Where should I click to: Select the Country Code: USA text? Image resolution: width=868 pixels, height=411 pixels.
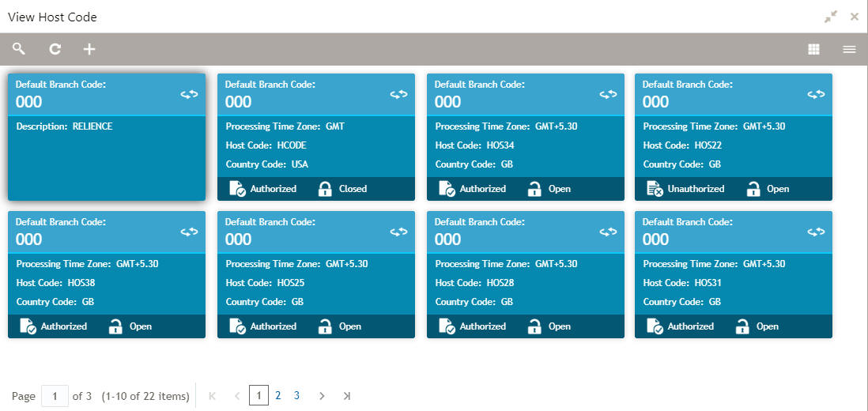(x=267, y=164)
